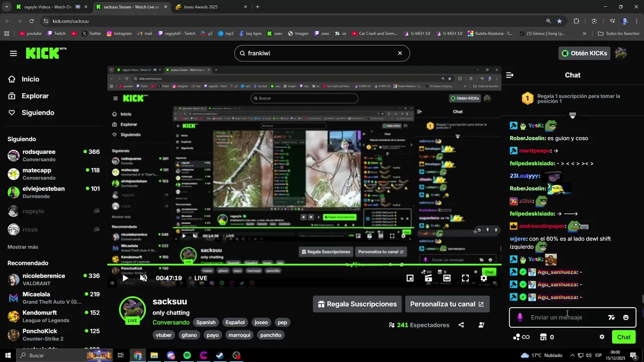Click the Kick search field
Image resolution: width=644 pixels, height=362 pixels.
click(x=322, y=53)
